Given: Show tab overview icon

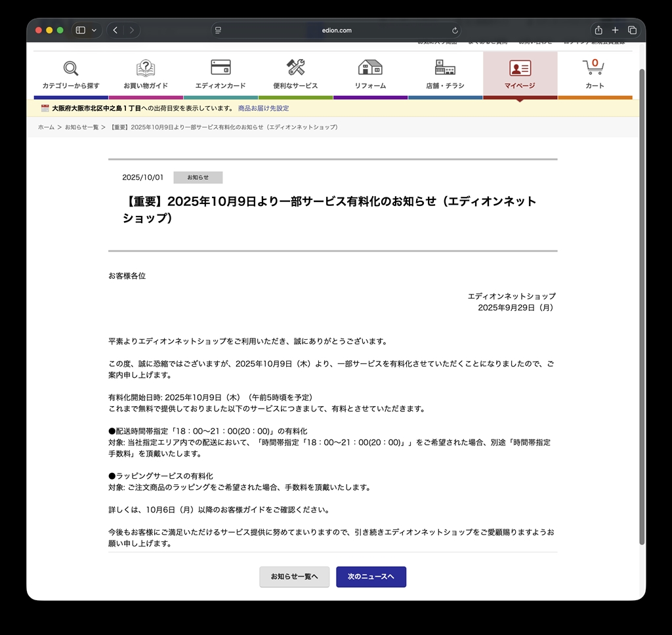Looking at the screenshot, I should (632, 30).
